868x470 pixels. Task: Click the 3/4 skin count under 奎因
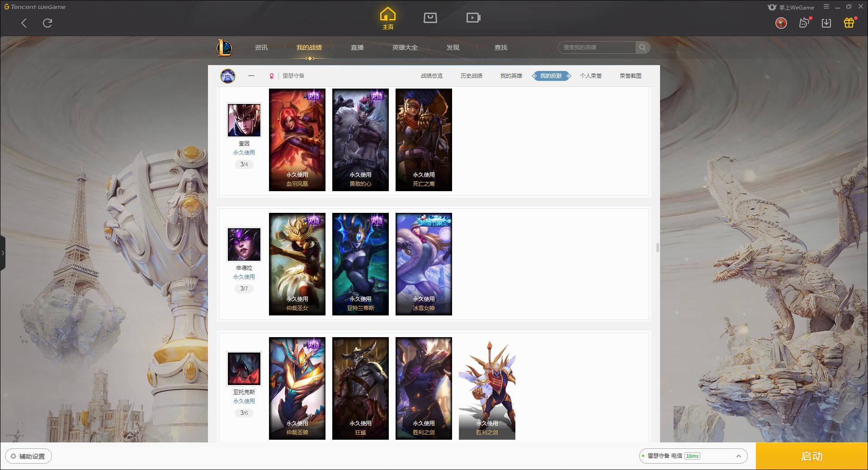pyautogui.click(x=244, y=164)
